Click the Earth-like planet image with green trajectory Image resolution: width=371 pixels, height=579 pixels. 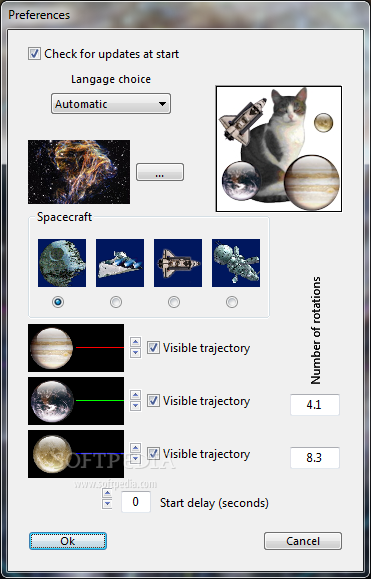76,401
